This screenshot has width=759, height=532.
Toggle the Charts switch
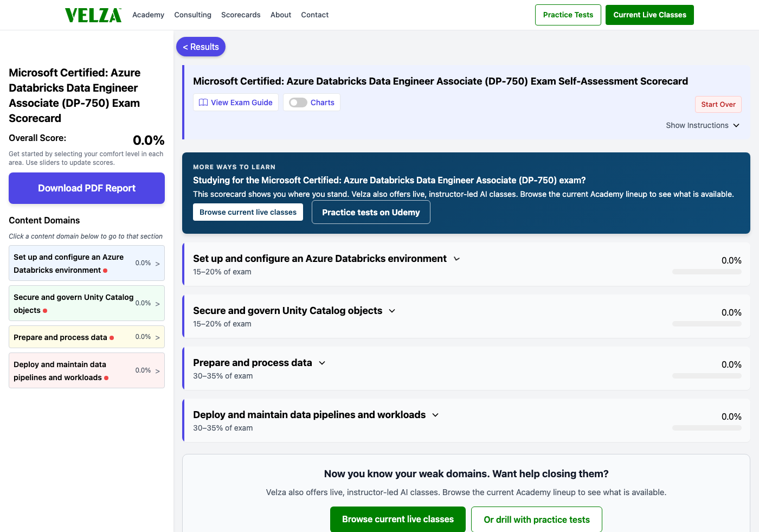pyautogui.click(x=298, y=102)
